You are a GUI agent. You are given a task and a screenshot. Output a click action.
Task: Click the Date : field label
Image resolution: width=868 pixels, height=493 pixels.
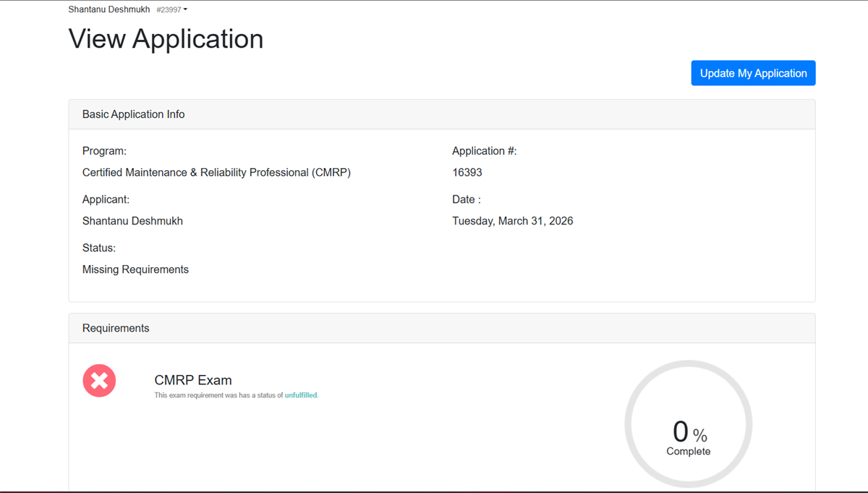coord(466,199)
